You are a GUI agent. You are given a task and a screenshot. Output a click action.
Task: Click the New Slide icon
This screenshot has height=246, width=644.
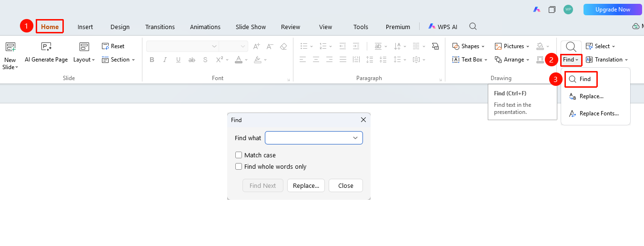click(x=10, y=47)
